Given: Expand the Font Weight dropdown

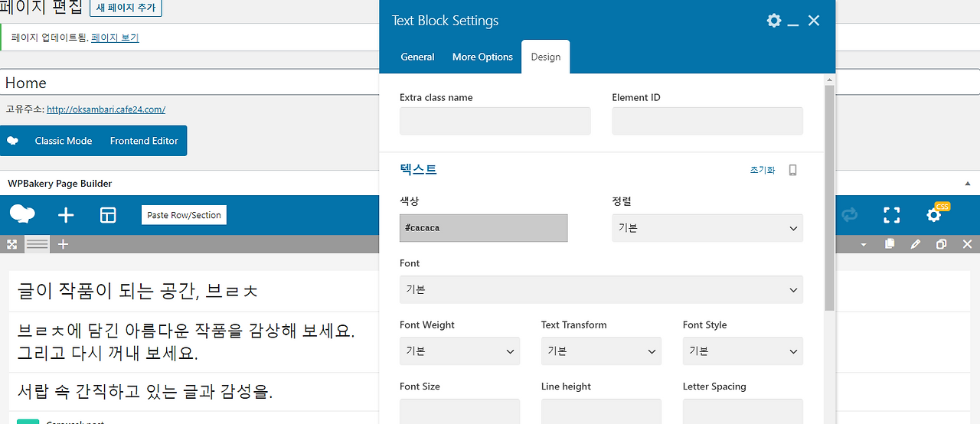Looking at the screenshot, I should click(459, 351).
